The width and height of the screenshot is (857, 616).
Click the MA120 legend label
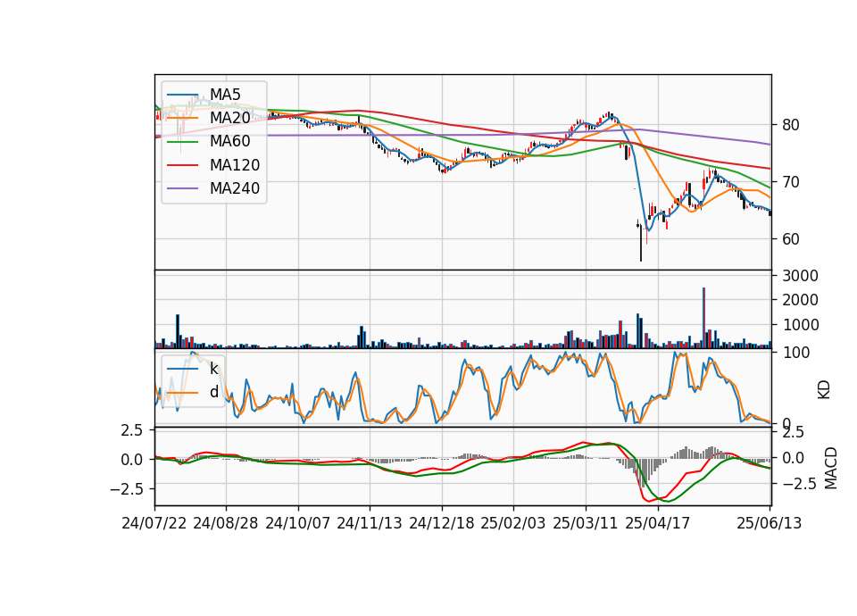(x=235, y=164)
